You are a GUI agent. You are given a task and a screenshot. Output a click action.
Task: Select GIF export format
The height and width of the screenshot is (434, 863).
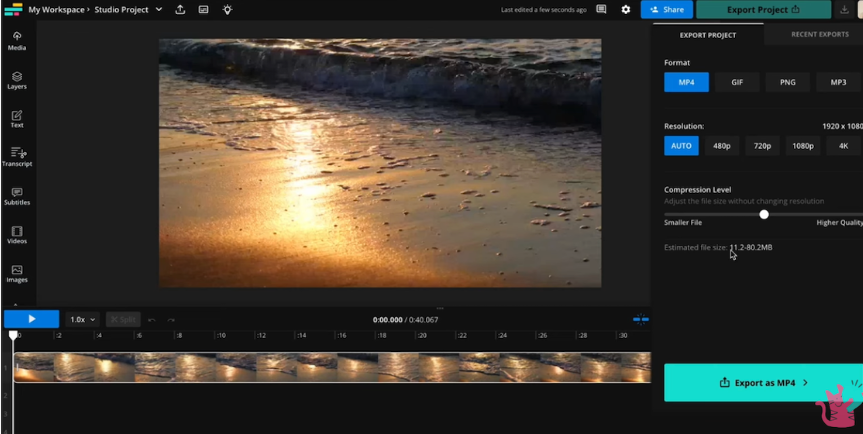[x=737, y=82]
